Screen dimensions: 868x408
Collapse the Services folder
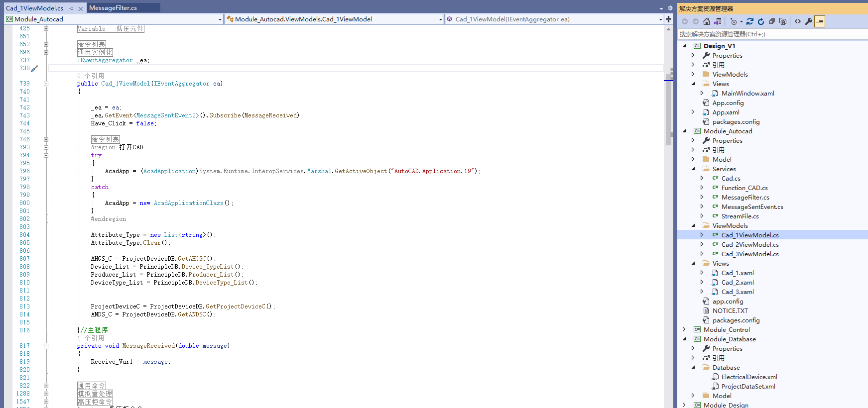693,169
